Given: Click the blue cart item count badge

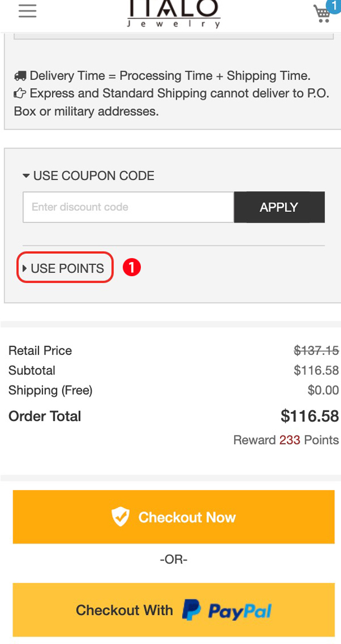Looking at the screenshot, I should (334, 6).
